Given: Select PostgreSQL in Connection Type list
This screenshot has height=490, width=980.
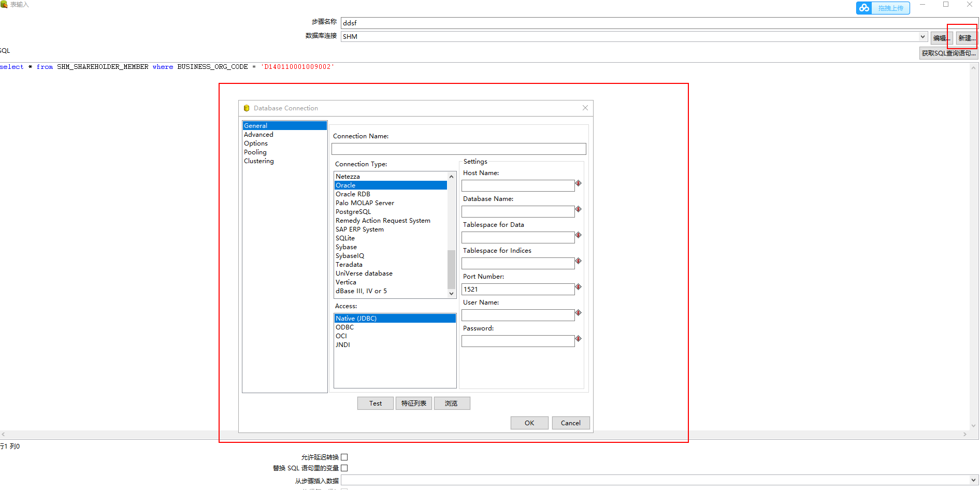Looking at the screenshot, I should (391, 212).
